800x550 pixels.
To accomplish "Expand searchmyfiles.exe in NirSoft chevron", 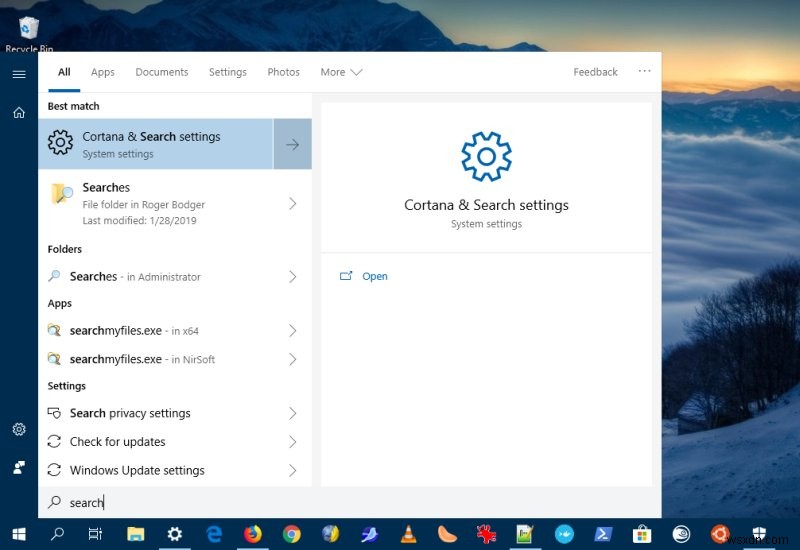I will point(293,359).
